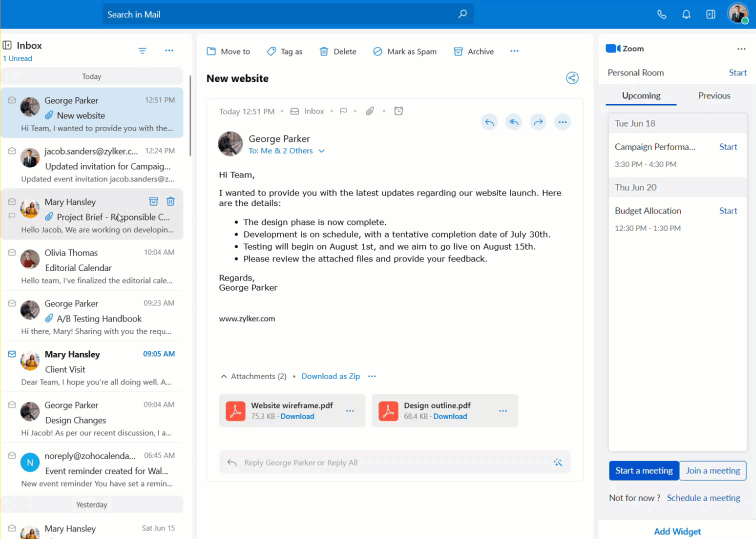Screen dimensions: 756x539
Task: Click the Reply arrow button
Action: pyautogui.click(x=489, y=122)
